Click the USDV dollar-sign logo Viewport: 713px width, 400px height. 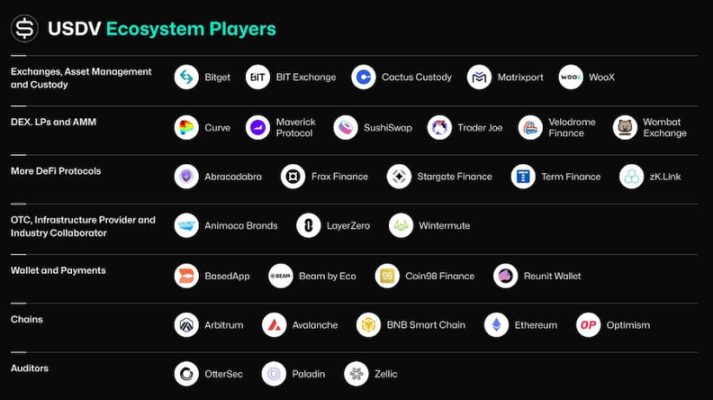click(25, 29)
